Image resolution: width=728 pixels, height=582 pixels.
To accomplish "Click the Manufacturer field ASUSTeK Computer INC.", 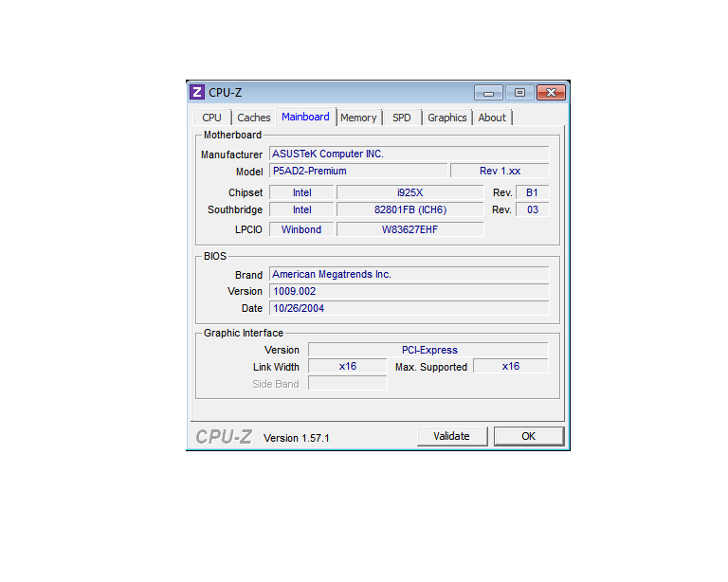I will (409, 154).
